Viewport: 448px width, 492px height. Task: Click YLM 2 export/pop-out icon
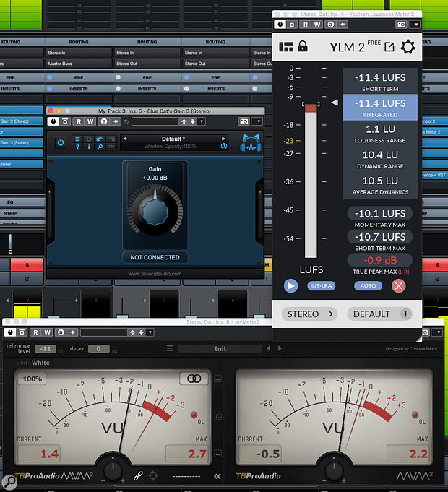pos(389,47)
